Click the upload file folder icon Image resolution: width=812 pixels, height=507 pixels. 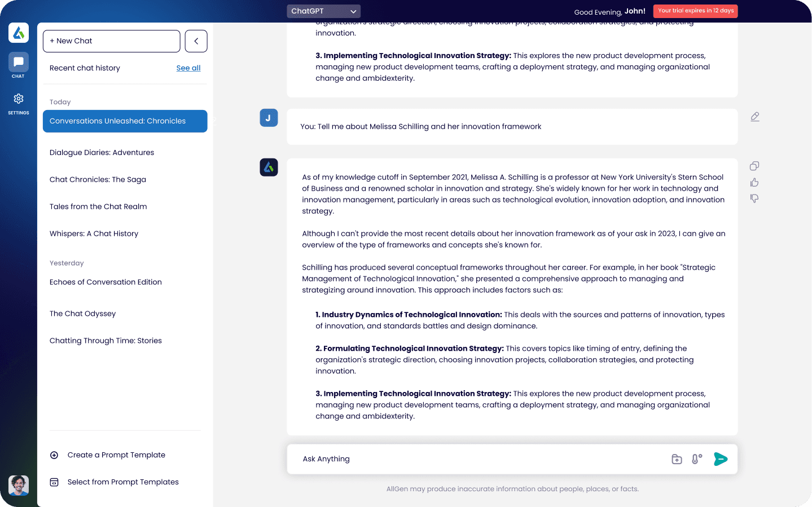(677, 459)
